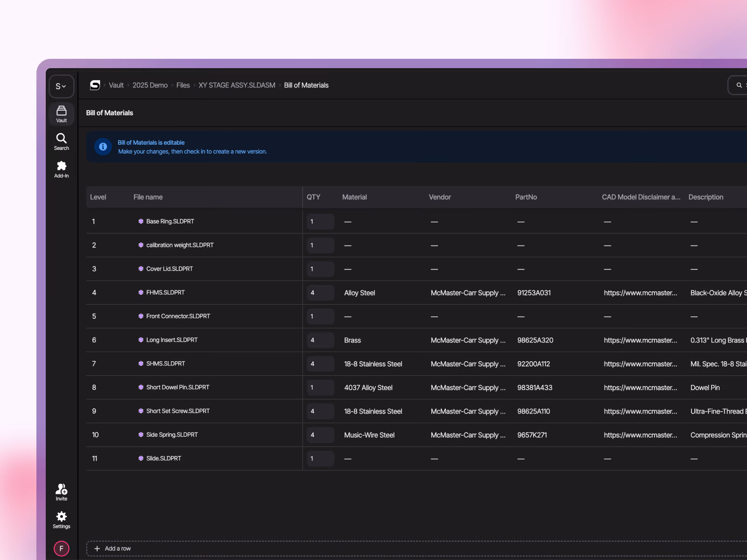The height and width of the screenshot is (560, 747).
Task: Click part number 9657K271
Action: tap(532, 435)
